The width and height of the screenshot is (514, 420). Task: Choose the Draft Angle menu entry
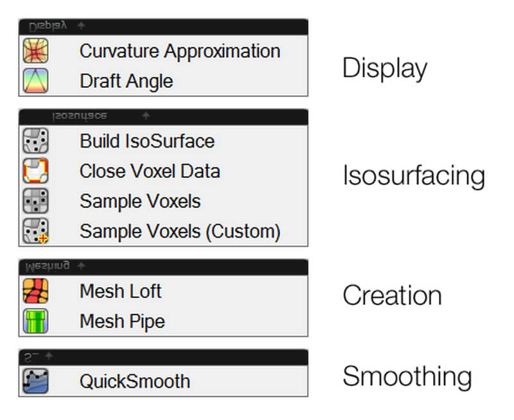click(126, 81)
